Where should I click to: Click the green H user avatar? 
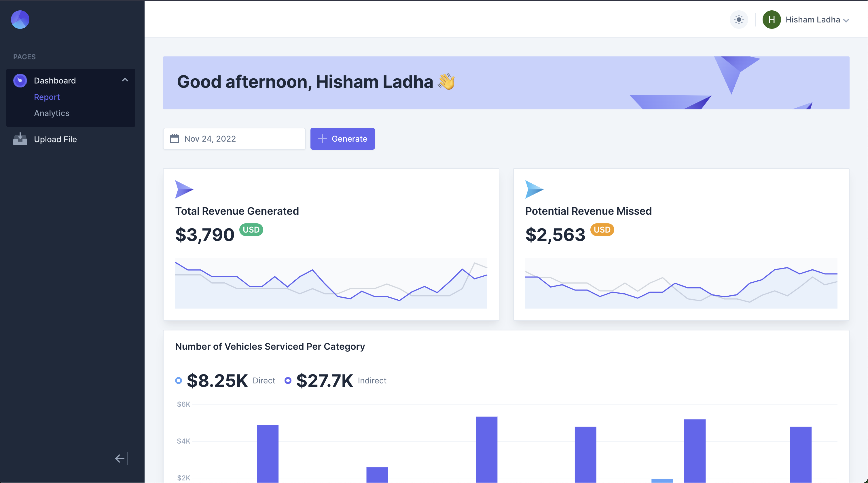click(771, 20)
